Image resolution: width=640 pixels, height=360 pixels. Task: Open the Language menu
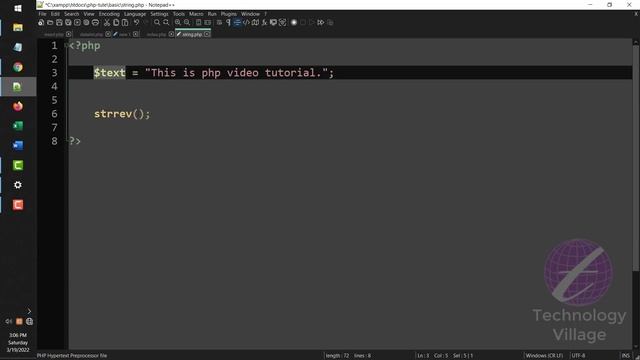pyautogui.click(x=135, y=14)
